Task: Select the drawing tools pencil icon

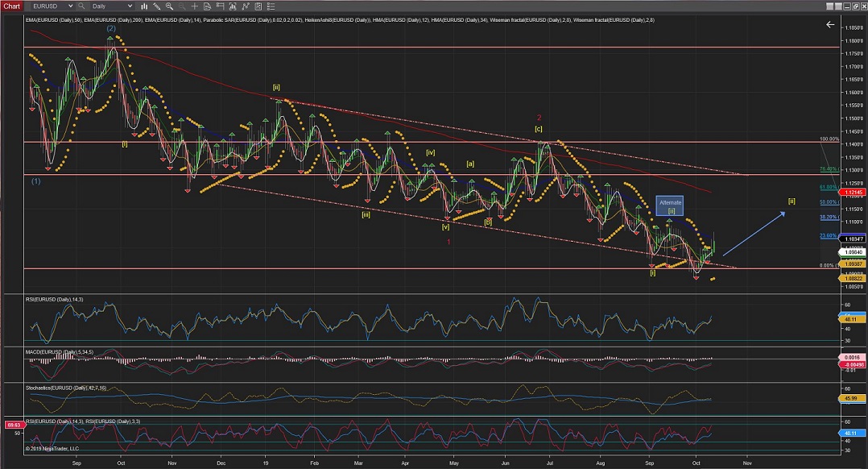Action: point(157,6)
